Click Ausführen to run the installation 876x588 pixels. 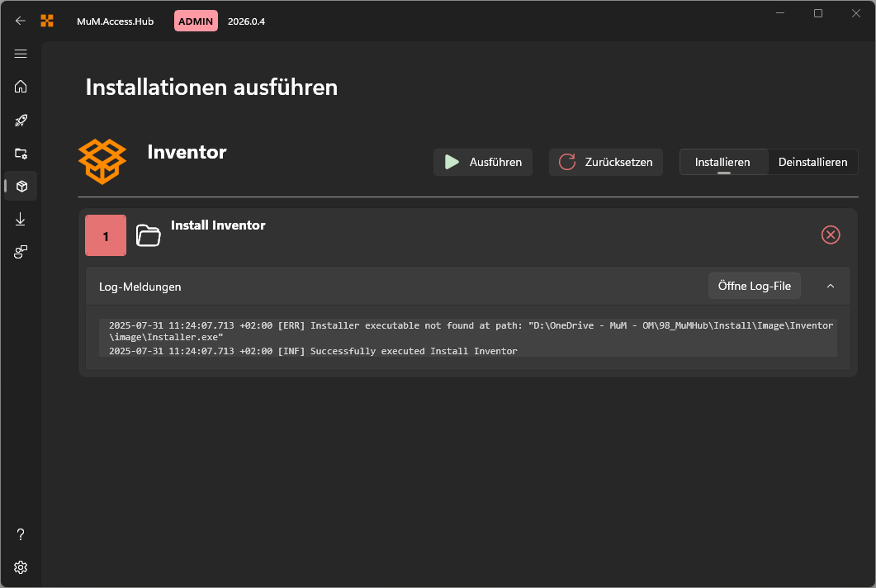[x=482, y=162]
